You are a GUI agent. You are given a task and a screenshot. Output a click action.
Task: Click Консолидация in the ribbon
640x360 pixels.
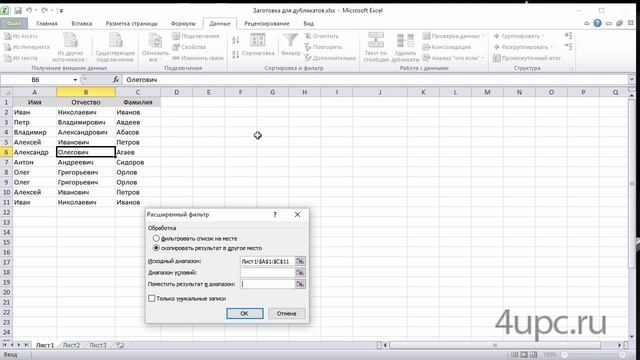[x=447, y=47]
